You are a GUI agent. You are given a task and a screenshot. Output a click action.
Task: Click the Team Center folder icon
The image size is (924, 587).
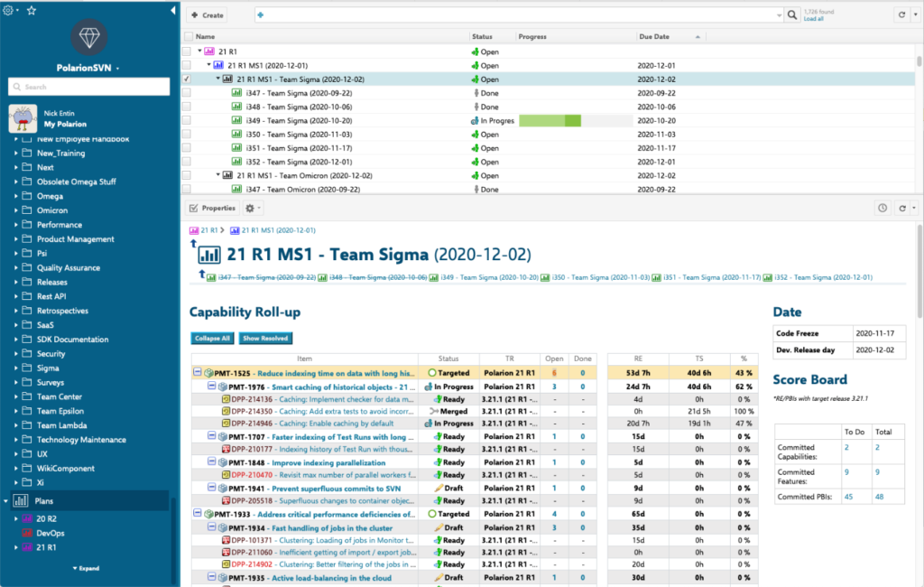(x=27, y=396)
